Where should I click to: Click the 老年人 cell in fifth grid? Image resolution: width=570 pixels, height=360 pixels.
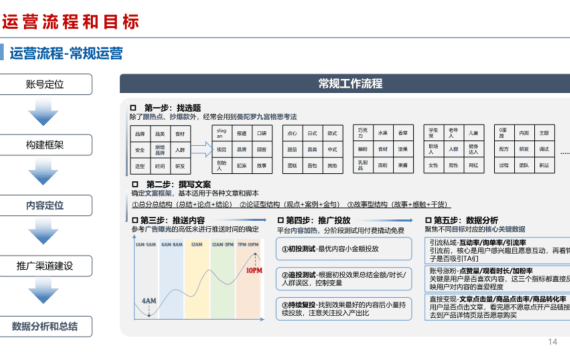453,133
